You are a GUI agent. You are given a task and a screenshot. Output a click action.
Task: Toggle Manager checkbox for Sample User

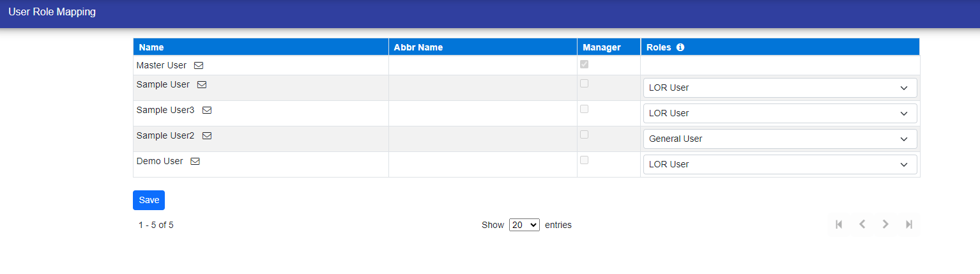click(x=584, y=84)
